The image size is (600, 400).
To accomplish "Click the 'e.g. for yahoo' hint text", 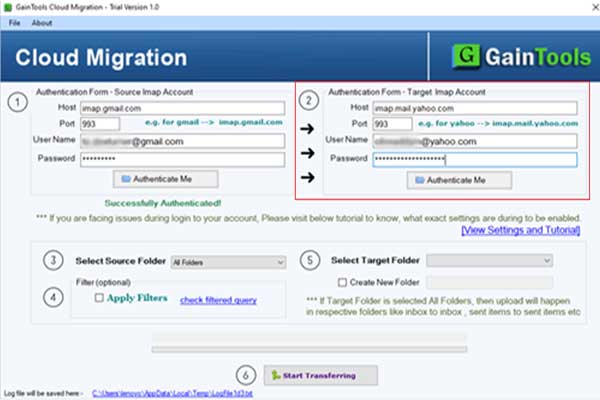I will (x=498, y=124).
